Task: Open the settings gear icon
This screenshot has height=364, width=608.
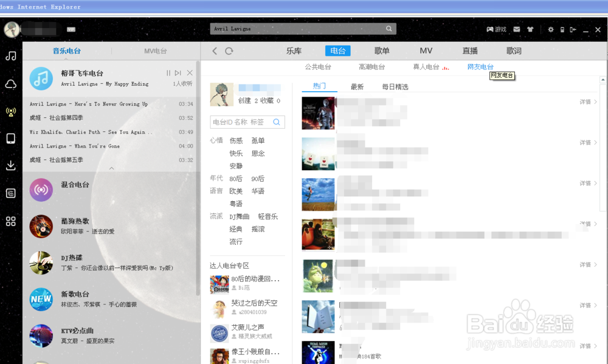Action: 551,29
